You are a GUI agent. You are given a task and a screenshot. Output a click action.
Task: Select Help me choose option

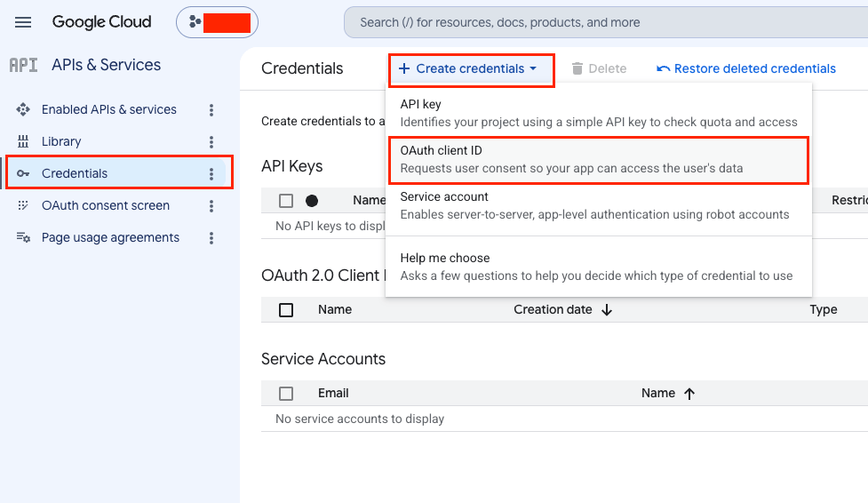click(599, 267)
